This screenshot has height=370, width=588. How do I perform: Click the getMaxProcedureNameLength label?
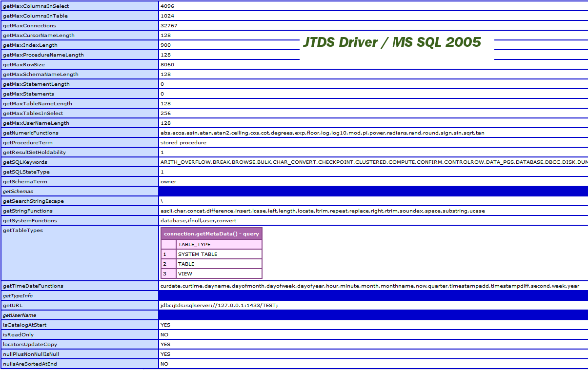click(43, 55)
